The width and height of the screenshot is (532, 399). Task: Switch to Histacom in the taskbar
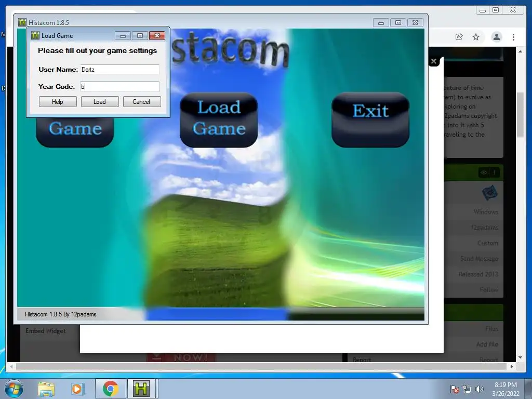point(141,389)
